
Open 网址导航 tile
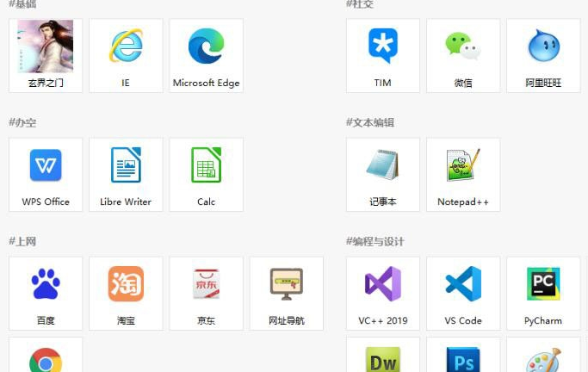287,294
